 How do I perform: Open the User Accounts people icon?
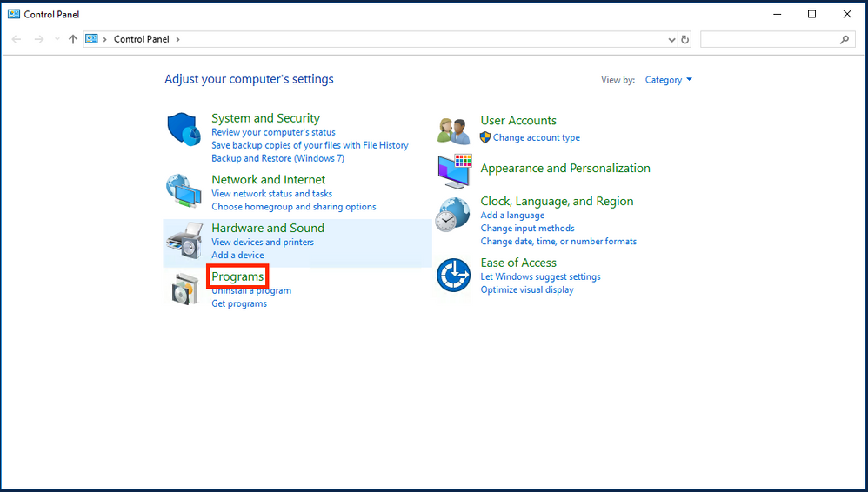[453, 131]
